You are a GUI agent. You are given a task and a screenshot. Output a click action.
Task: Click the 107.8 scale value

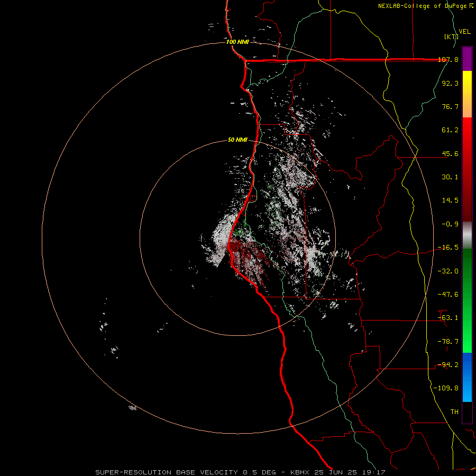pos(448,59)
